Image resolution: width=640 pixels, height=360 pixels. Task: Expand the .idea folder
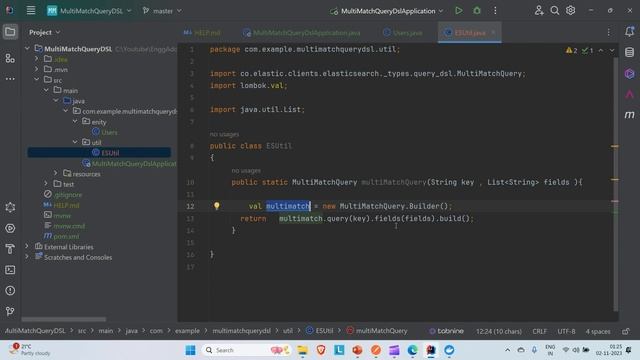coord(36,59)
